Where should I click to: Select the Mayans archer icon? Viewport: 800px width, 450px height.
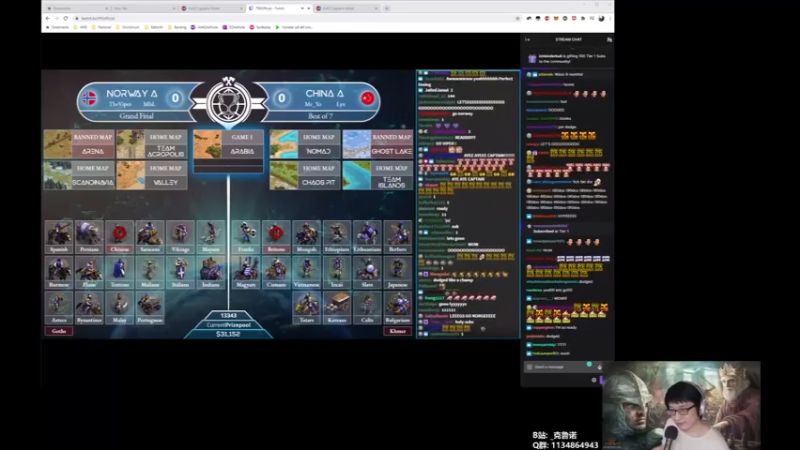(x=211, y=237)
